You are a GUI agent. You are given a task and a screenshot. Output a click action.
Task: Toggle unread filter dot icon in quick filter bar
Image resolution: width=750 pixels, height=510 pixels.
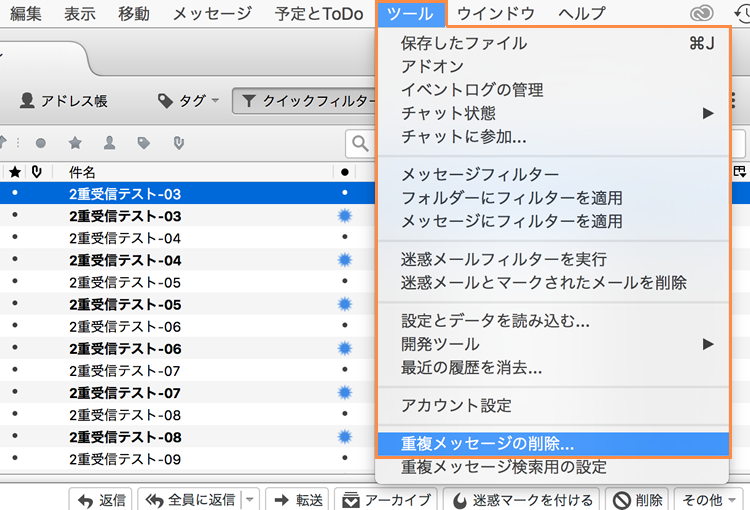(41, 143)
